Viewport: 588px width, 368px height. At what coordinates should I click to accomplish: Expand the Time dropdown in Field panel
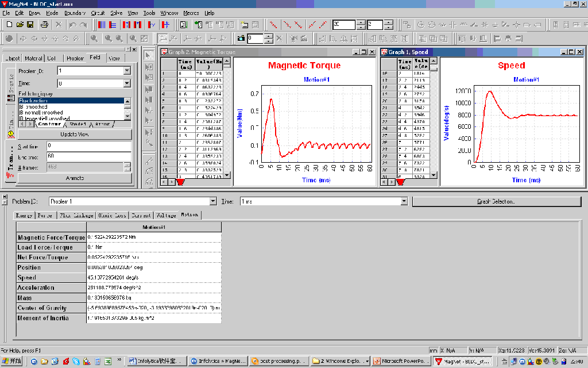[127, 83]
